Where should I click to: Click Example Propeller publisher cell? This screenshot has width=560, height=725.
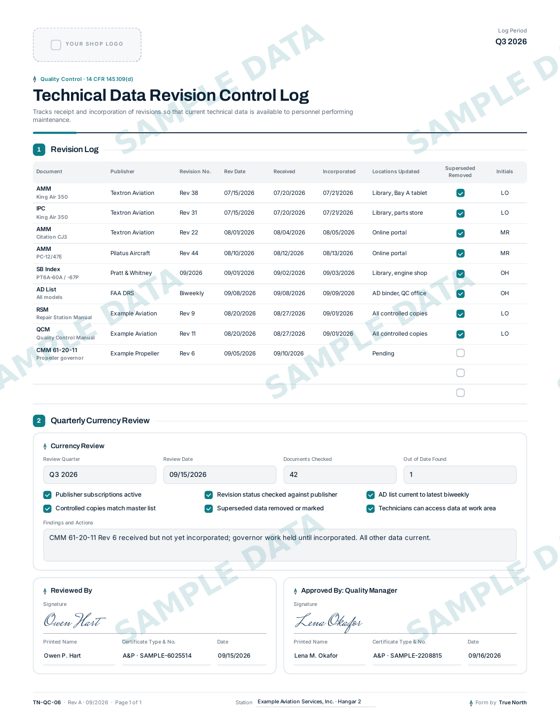[x=135, y=354]
